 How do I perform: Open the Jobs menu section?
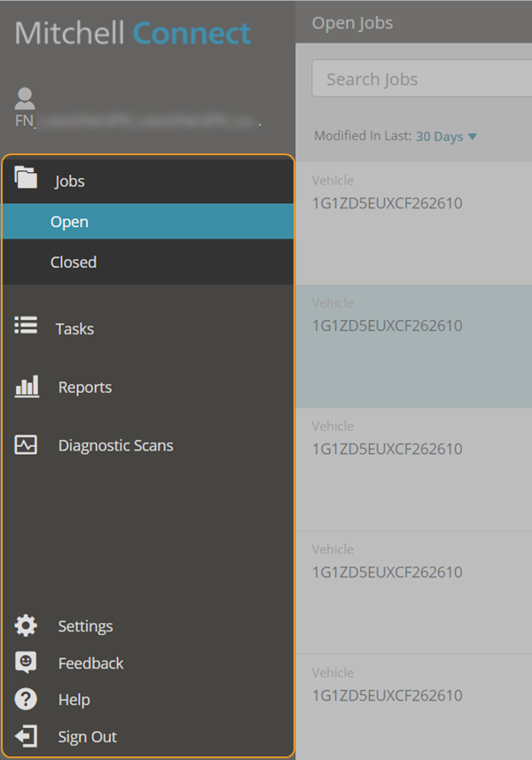coord(148,181)
